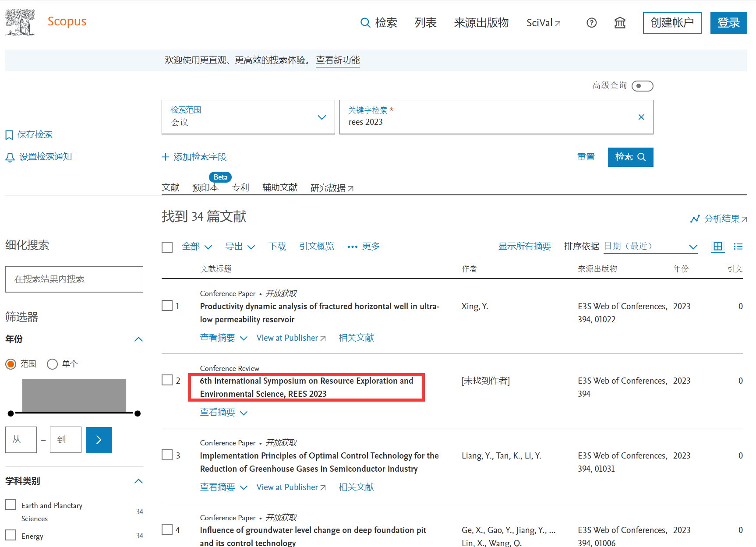Open the 专利 tab
This screenshot has width=756, height=547.
[x=240, y=187]
